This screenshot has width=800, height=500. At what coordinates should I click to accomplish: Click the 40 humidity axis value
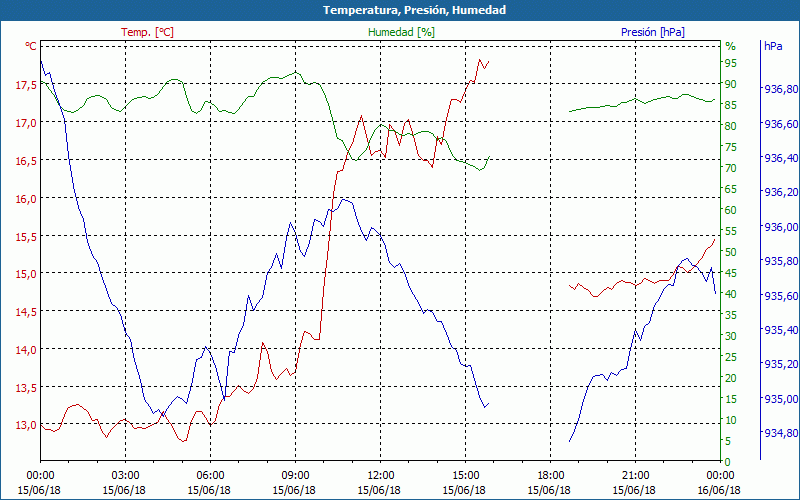pyautogui.click(x=731, y=294)
